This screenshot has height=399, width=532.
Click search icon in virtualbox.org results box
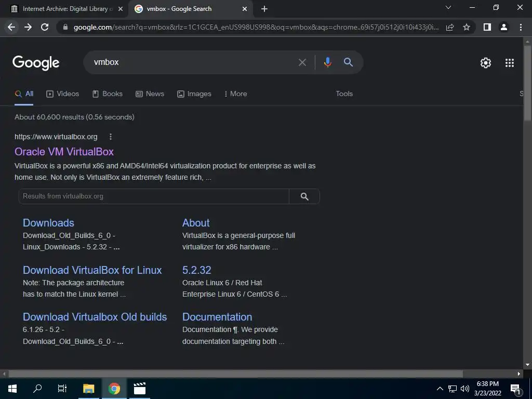304,196
